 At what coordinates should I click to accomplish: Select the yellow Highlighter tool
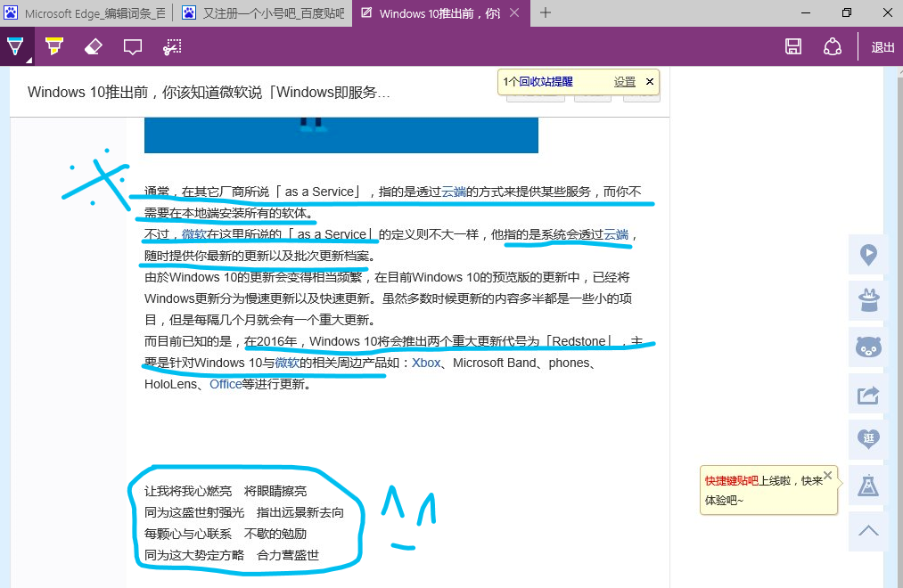click(x=54, y=46)
